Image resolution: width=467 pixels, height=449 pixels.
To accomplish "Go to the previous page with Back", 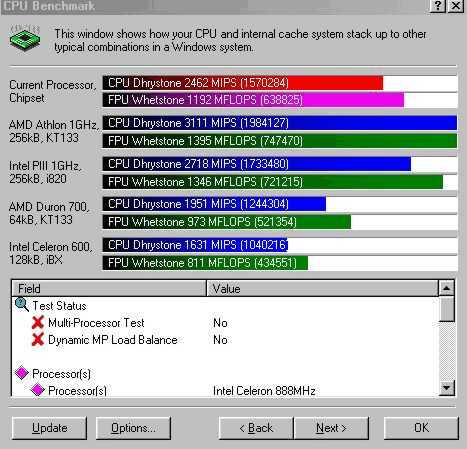I will (256, 428).
